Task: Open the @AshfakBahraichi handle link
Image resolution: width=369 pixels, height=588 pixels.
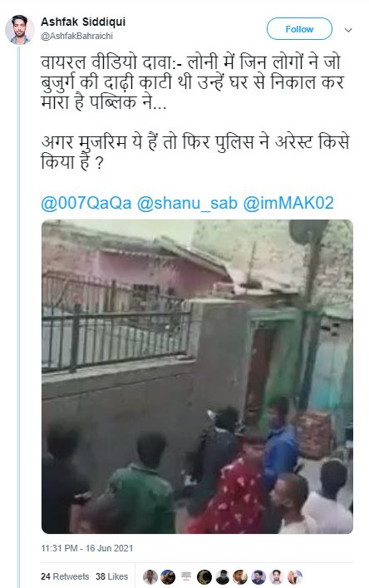Action: pos(76,36)
